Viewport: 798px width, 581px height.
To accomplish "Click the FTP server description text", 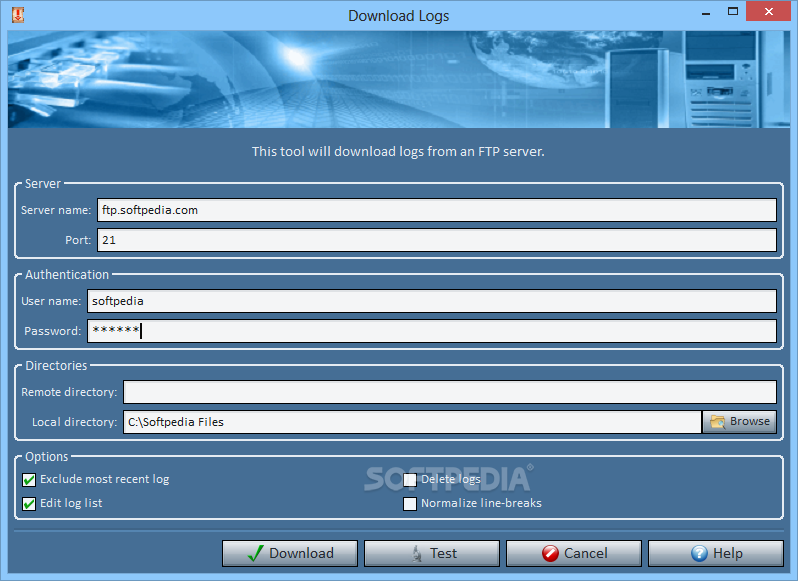I will click(x=398, y=152).
